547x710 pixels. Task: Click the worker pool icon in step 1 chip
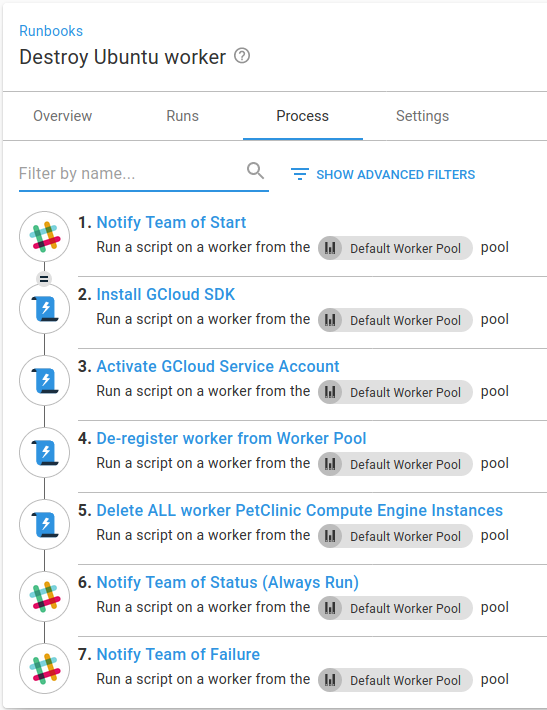[330, 248]
